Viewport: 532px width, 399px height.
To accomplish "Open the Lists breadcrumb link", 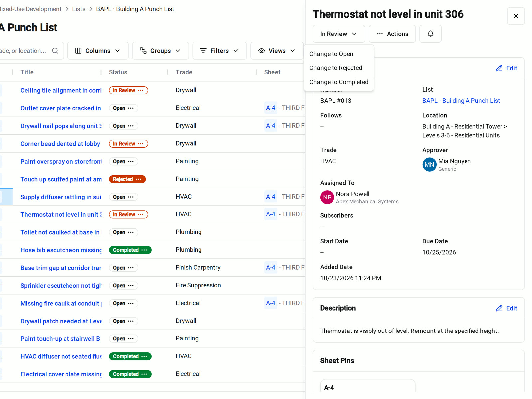I will pos(79,9).
